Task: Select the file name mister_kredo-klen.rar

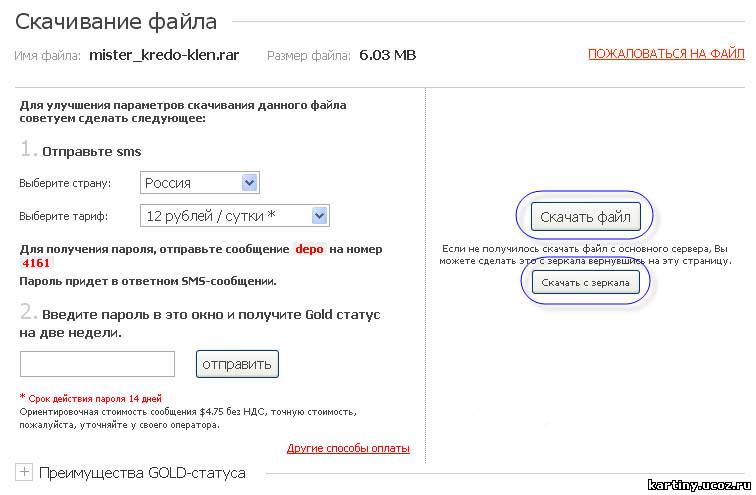Action: (x=164, y=55)
